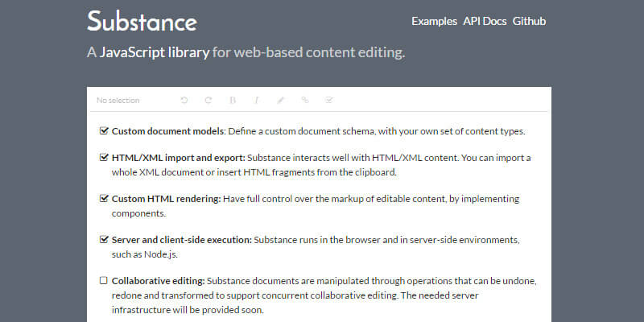Open the API Docs navigation link

pos(485,21)
